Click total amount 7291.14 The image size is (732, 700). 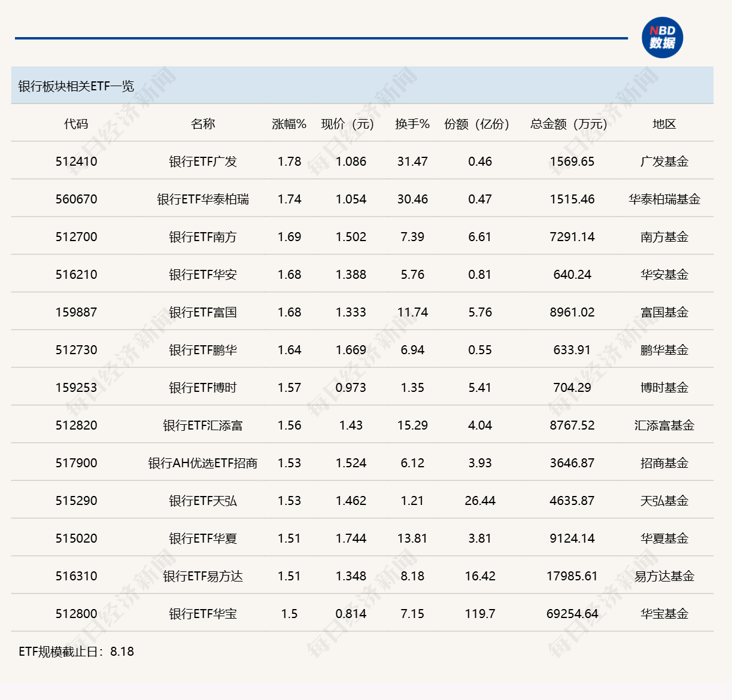(572, 237)
